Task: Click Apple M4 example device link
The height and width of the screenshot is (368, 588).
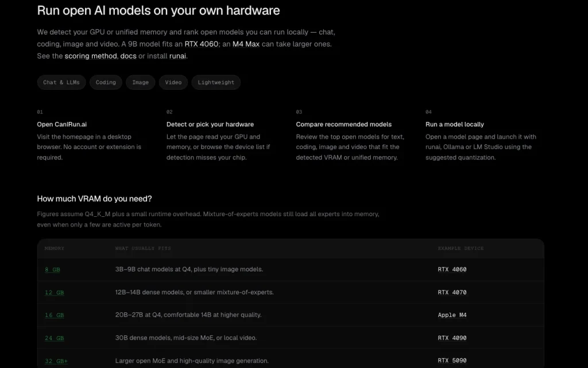Action: (452, 315)
